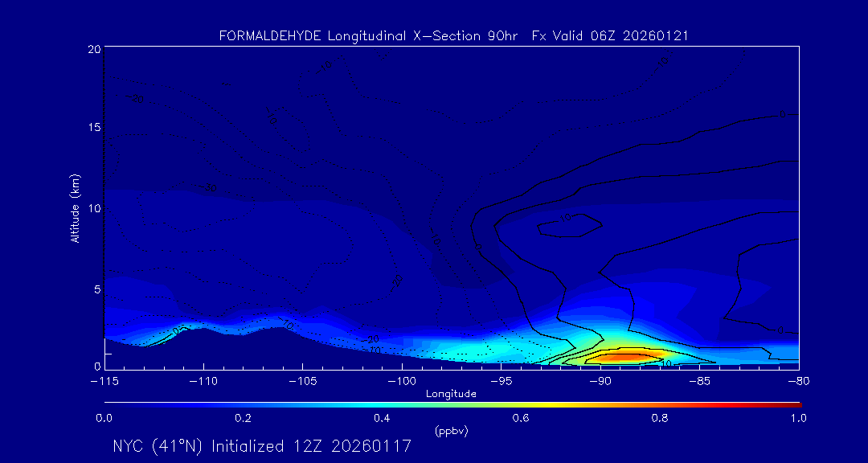The image size is (868, 463).
Task: Click the colorbar label '0.0'
Action: pos(104,419)
